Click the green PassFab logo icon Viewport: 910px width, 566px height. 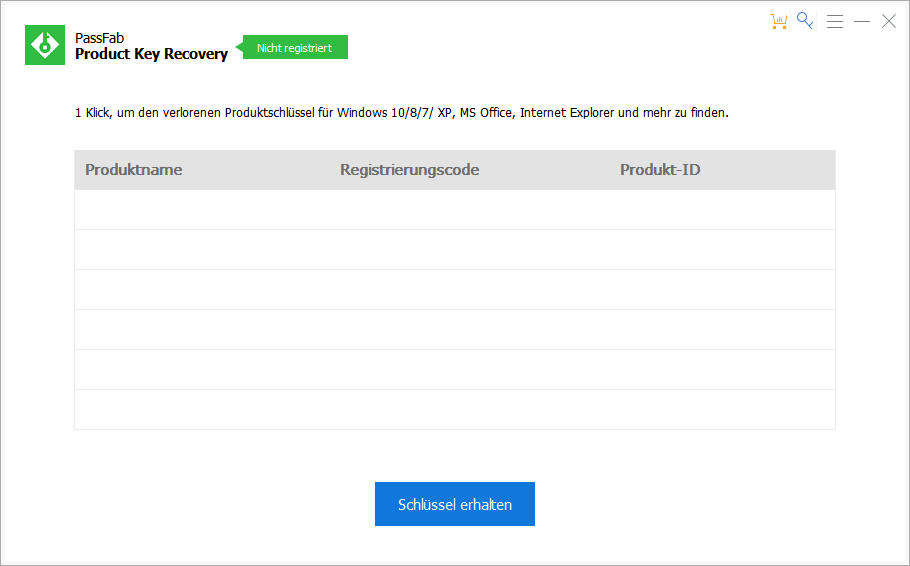point(45,45)
